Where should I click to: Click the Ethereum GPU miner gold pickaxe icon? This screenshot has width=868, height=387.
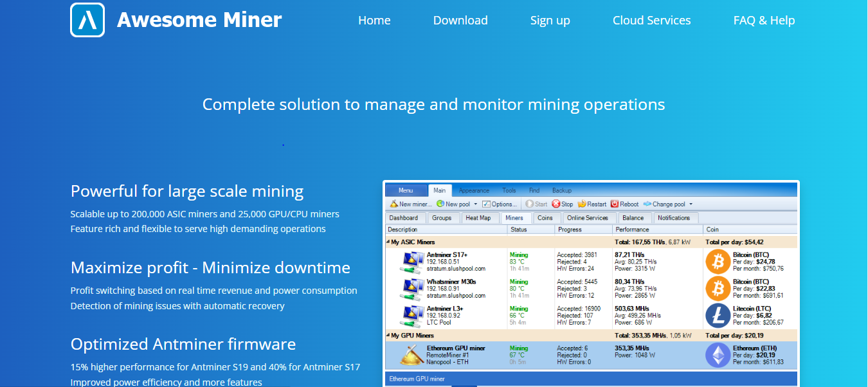tap(411, 355)
